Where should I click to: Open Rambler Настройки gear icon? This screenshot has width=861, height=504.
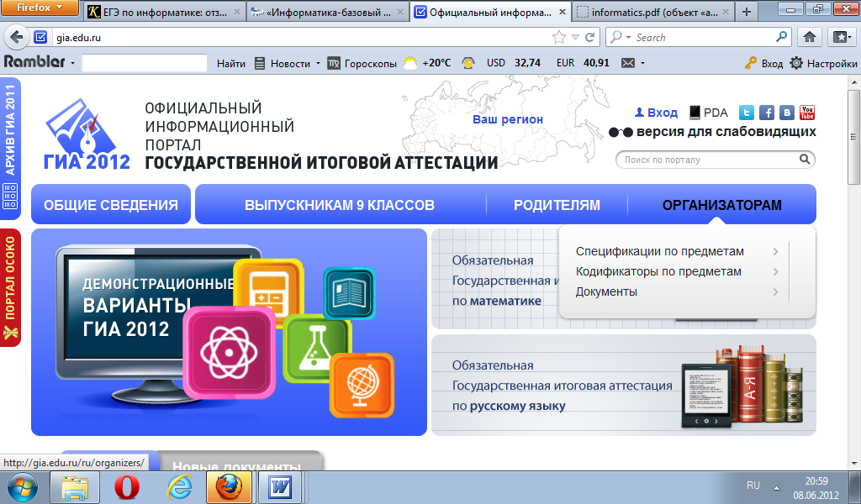tap(796, 63)
